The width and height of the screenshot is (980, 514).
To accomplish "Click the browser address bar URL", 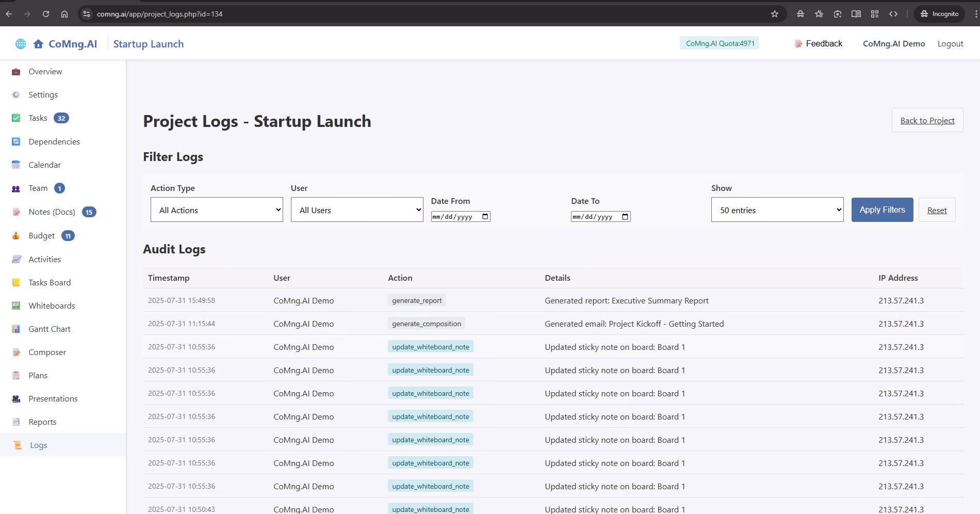I will tap(159, 14).
